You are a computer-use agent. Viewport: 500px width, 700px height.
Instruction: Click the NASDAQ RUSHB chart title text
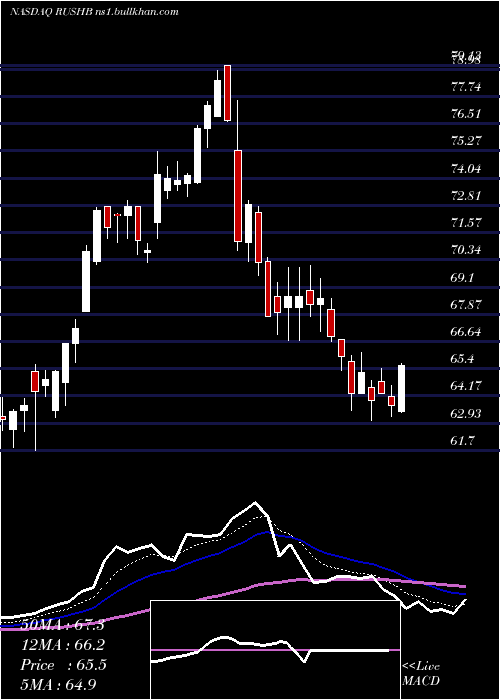click(x=94, y=12)
